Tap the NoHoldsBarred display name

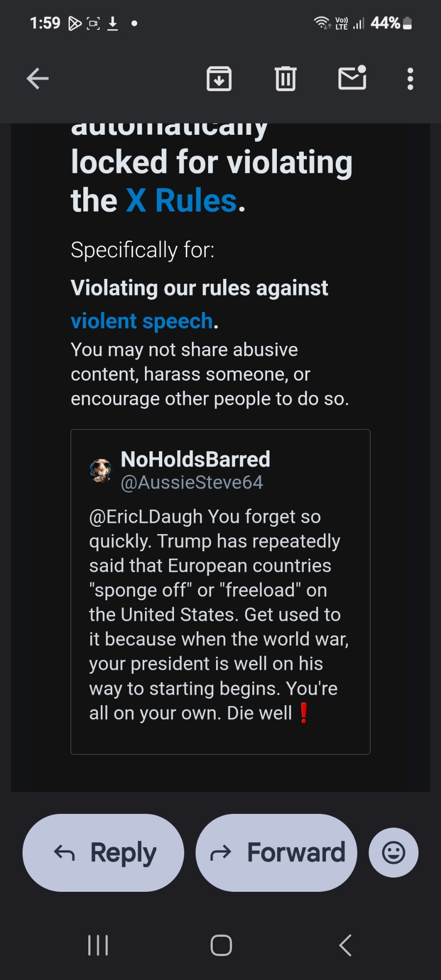pos(196,460)
